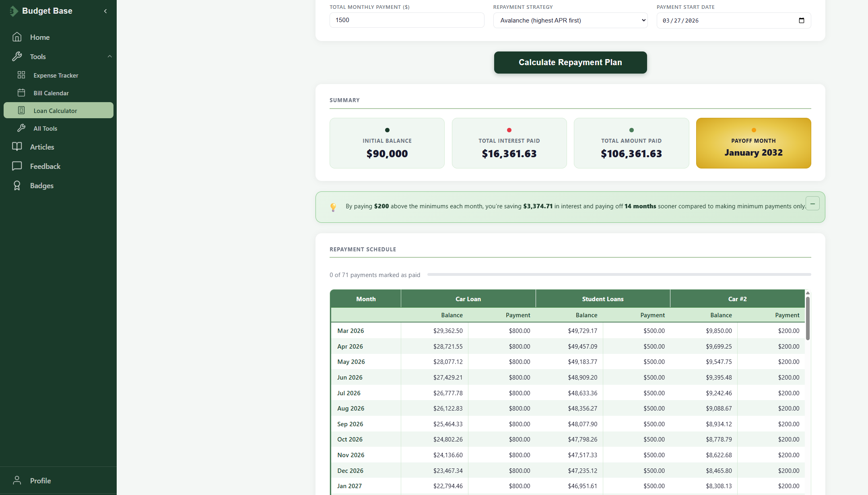Click the Articles book icon
This screenshot has height=495, width=868.
coord(17,147)
